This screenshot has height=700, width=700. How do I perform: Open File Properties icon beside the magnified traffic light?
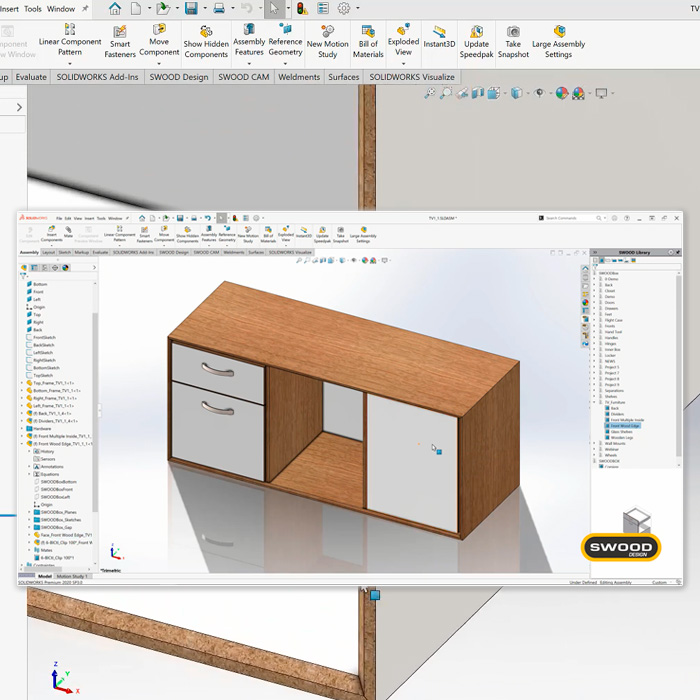pyautogui.click(x=323, y=8)
